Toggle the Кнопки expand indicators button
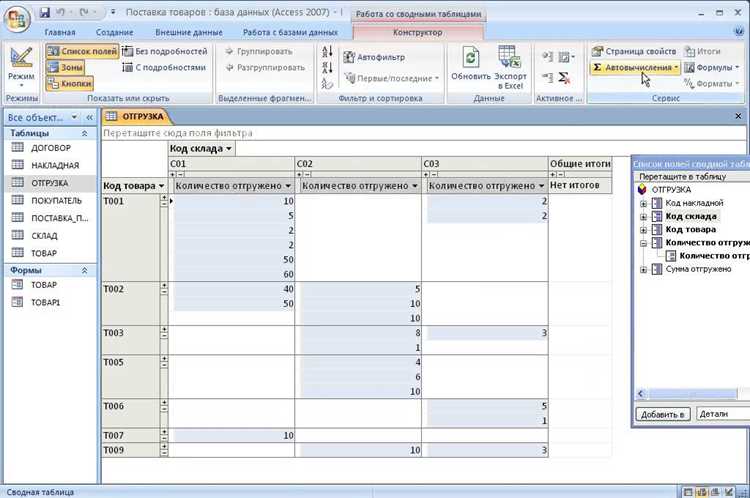Viewport: 750px width, 498px height. (70, 84)
